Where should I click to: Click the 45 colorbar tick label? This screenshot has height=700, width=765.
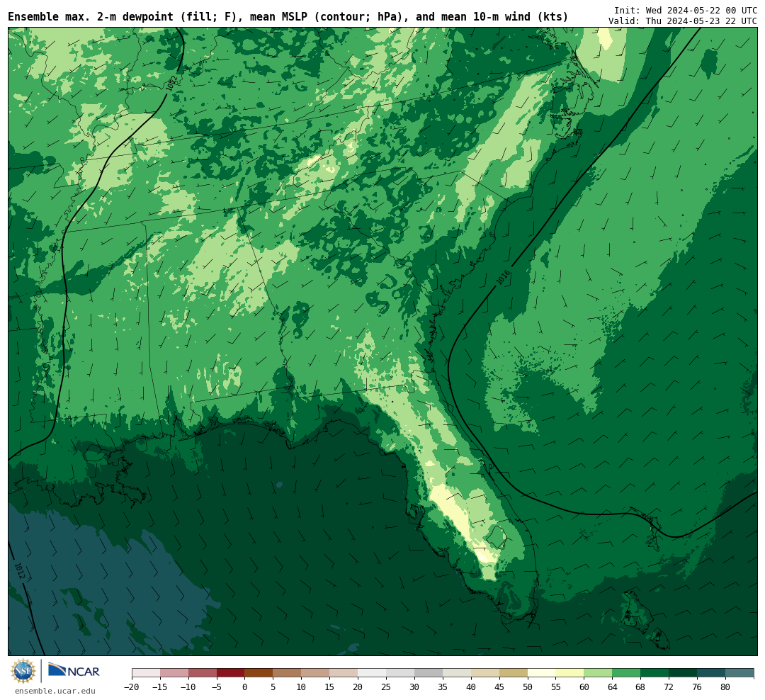click(x=499, y=687)
